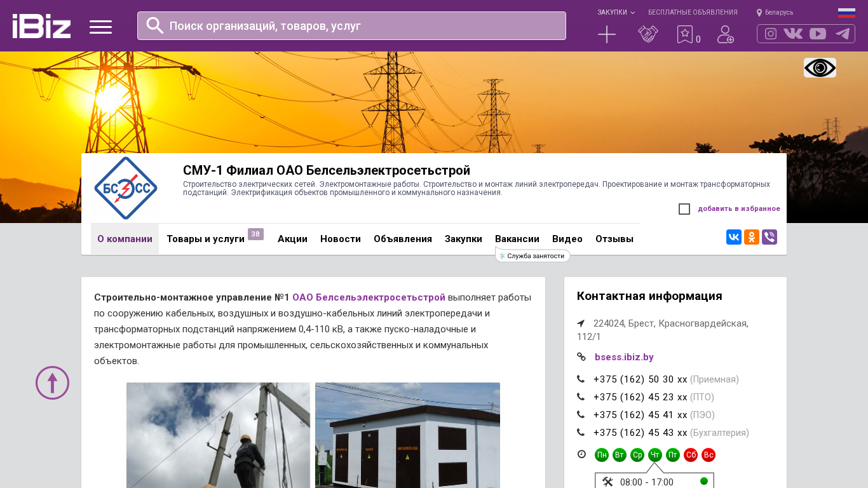Click the search magnifier icon
Viewport: 868px width, 488px height.
click(x=155, y=25)
